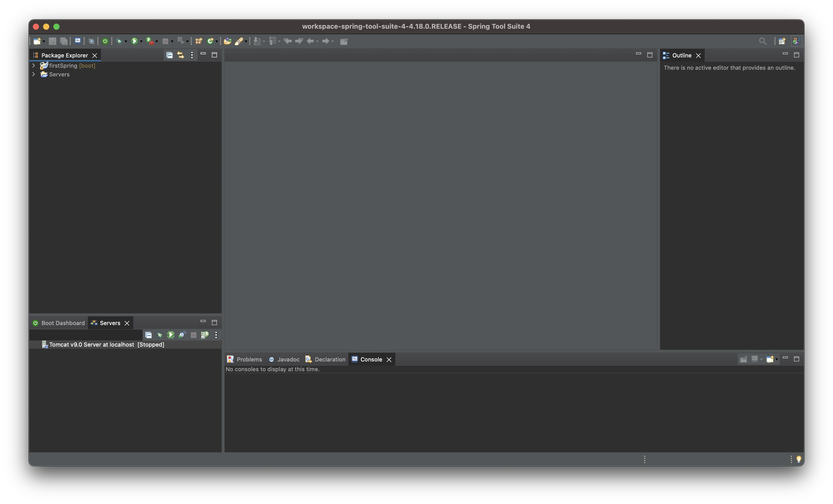Expand the firstSpring project tree node

point(33,66)
